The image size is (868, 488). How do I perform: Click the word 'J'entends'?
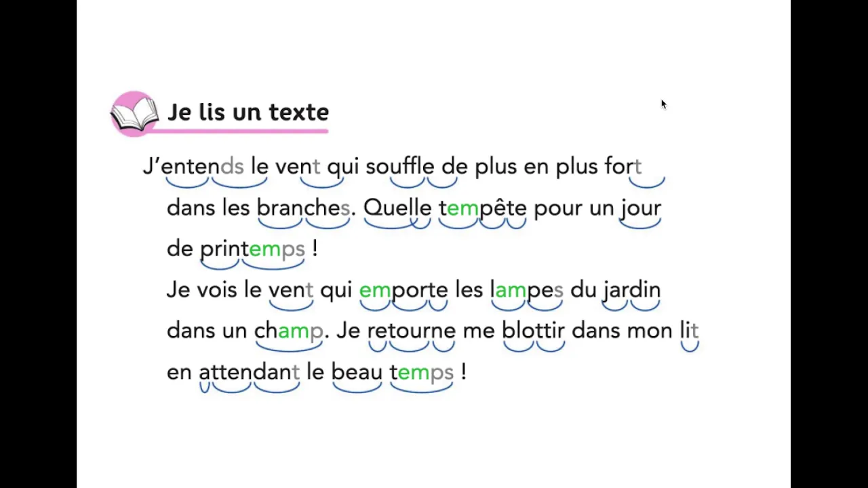click(x=193, y=167)
